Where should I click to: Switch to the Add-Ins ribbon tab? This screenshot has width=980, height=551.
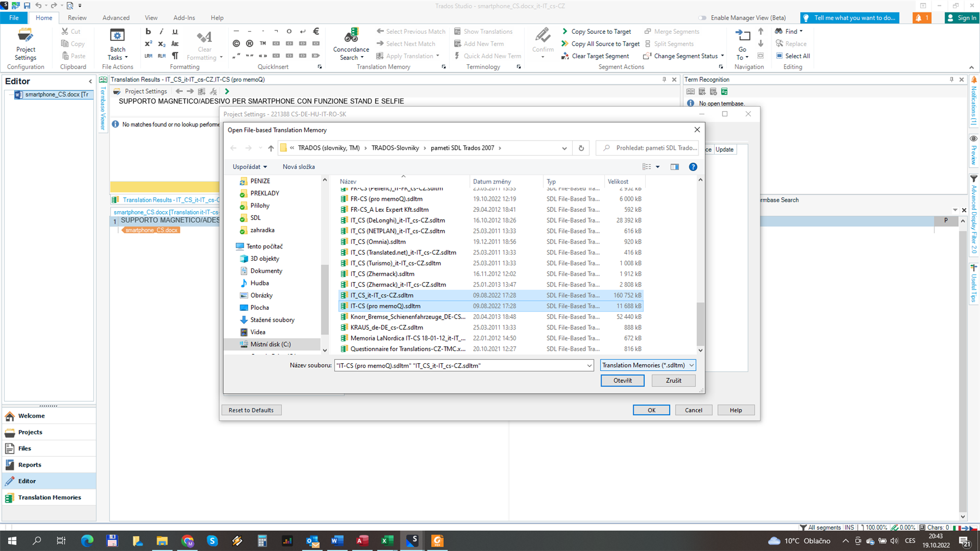(184, 18)
